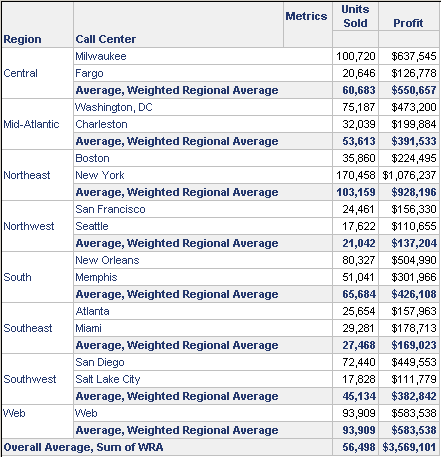Select the Northeast region cell
Screen dimensions: 441x457
pos(27,175)
